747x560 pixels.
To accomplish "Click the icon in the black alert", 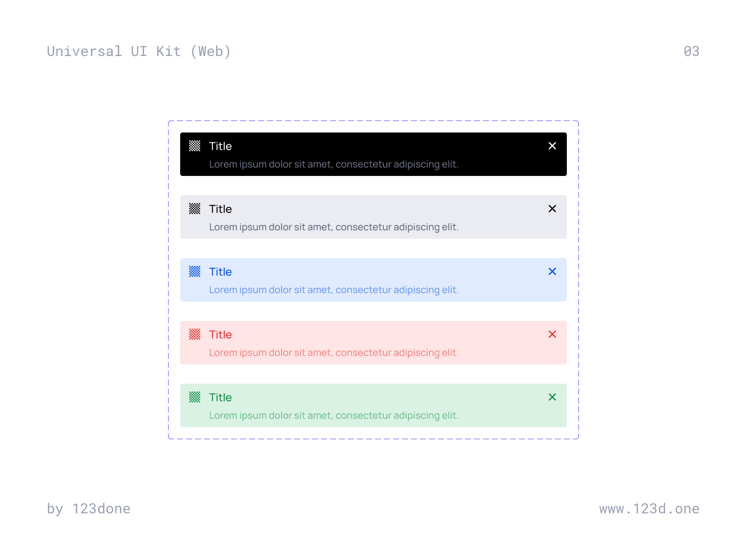I will (x=195, y=146).
